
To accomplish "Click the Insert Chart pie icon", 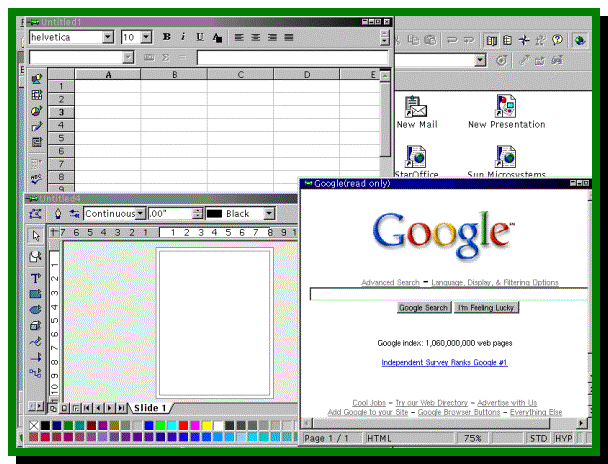I will pos(36,111).
